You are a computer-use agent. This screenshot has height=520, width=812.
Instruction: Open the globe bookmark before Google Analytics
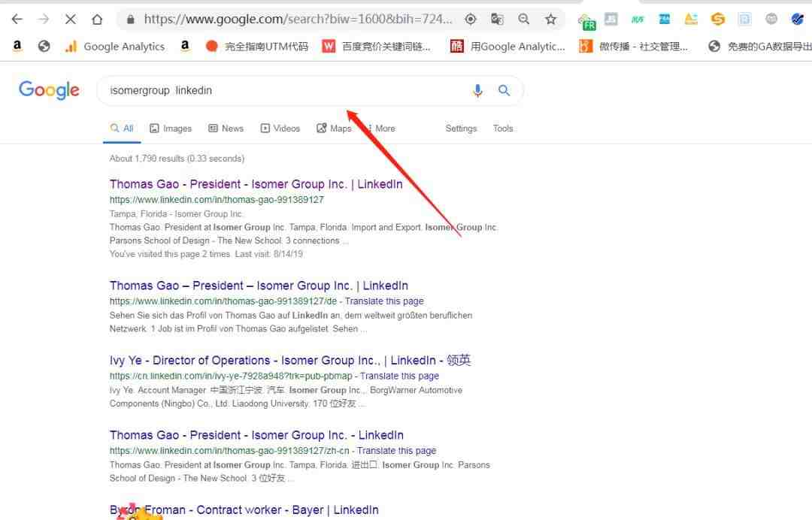[x=44, y=46]
